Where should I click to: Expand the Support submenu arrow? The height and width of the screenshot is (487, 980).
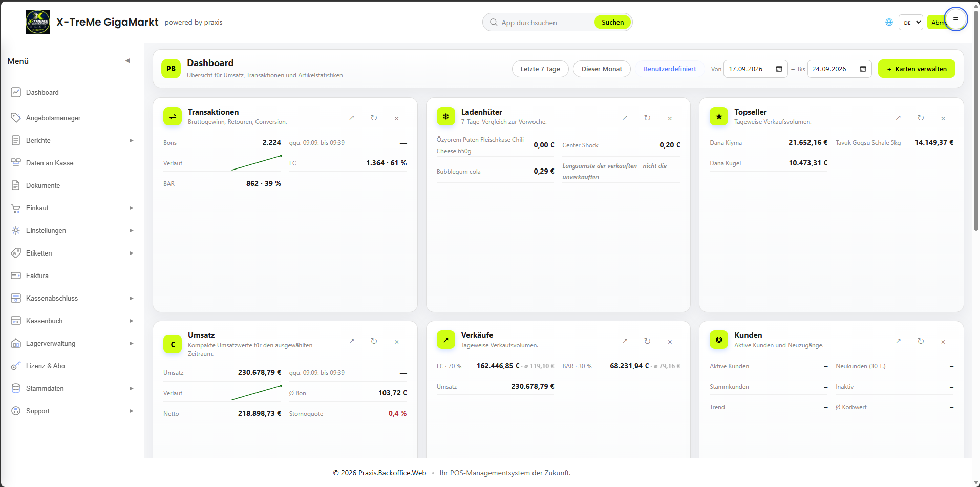coord(132,411)
